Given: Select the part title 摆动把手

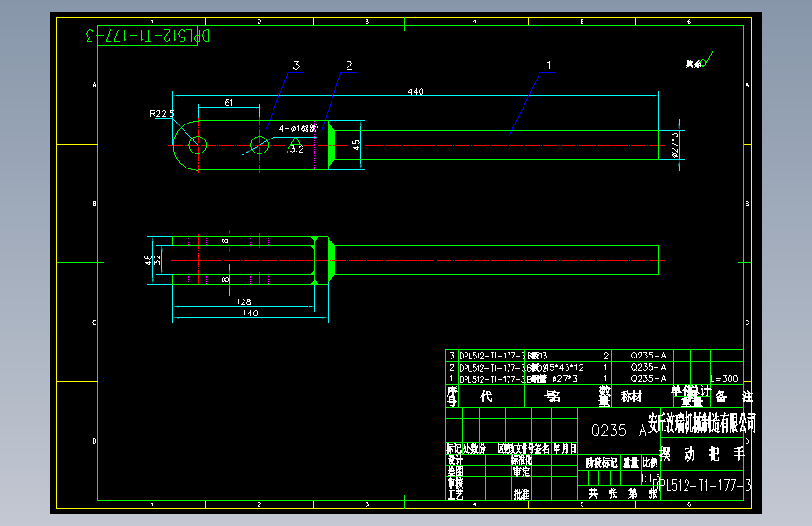Looking at the screenshot, I should (x=701, y=455).
